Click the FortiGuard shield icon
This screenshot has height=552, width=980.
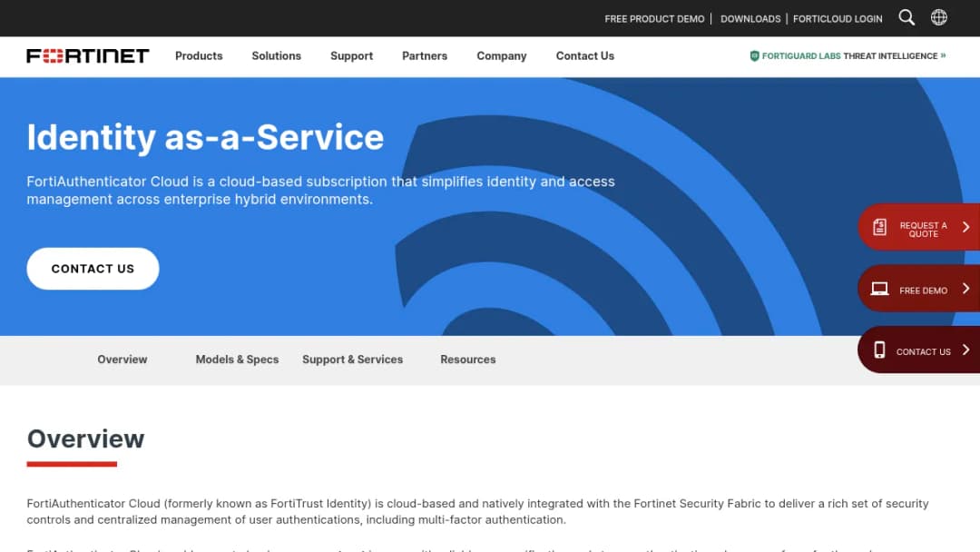click(x=754, y=55)
